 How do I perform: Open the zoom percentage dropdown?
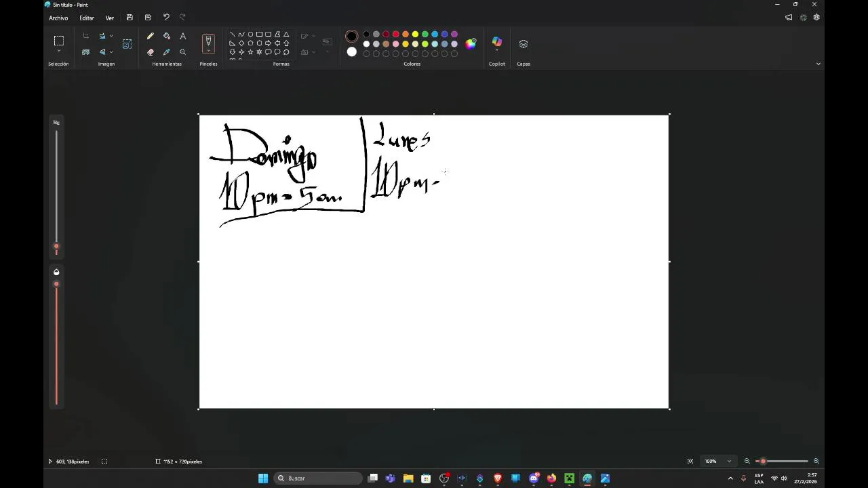click(729, 462)
